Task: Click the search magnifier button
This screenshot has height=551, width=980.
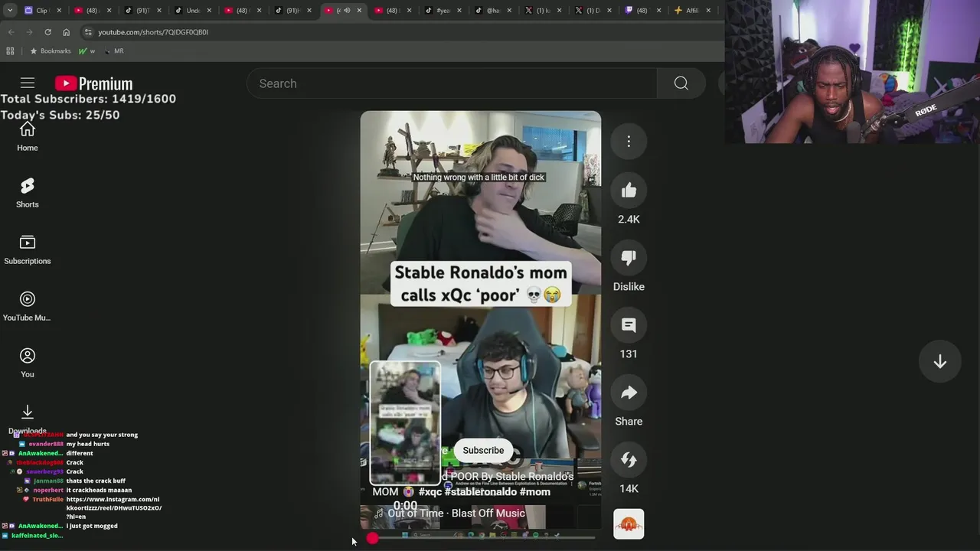Action: (681, 83)
